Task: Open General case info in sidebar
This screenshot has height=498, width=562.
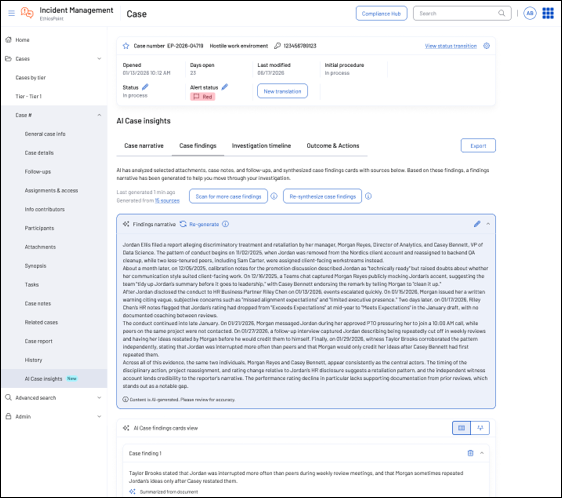Action: point(45,134)
